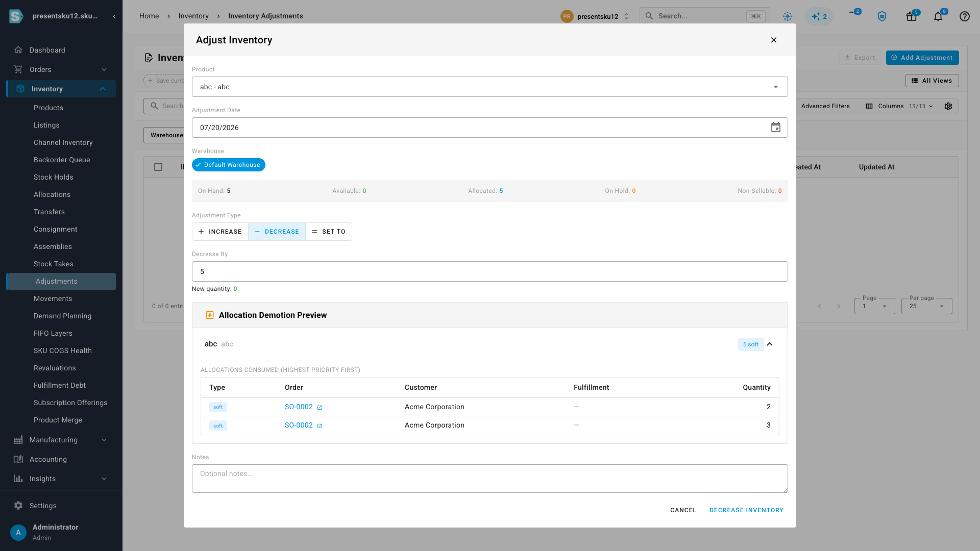Click the Accounting sidebar icon
The image size is (980, 551).
click(x=18, y=459)
